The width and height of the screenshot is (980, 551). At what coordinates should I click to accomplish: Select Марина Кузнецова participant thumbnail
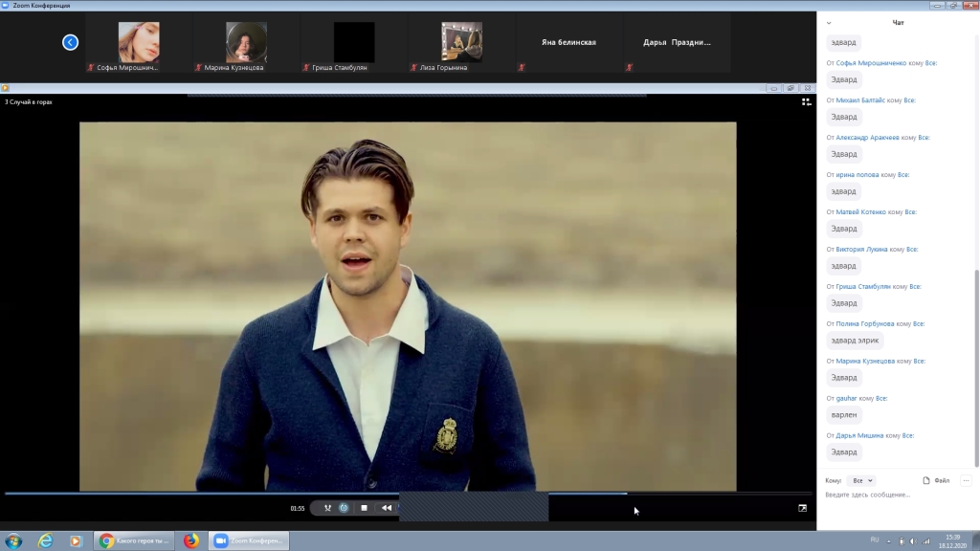pos(246,42)
